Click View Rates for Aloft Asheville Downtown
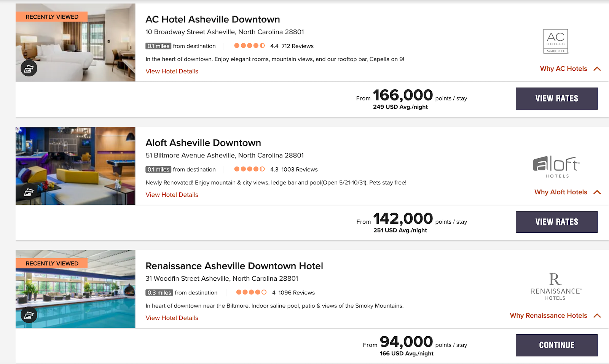This screenshot has height=364, width=609. click(x=556, y=222)
